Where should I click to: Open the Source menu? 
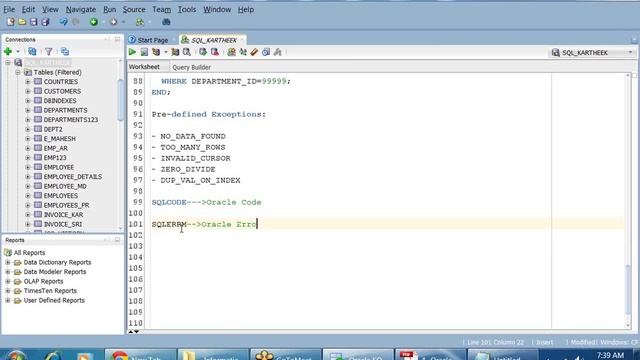[134, 9]
